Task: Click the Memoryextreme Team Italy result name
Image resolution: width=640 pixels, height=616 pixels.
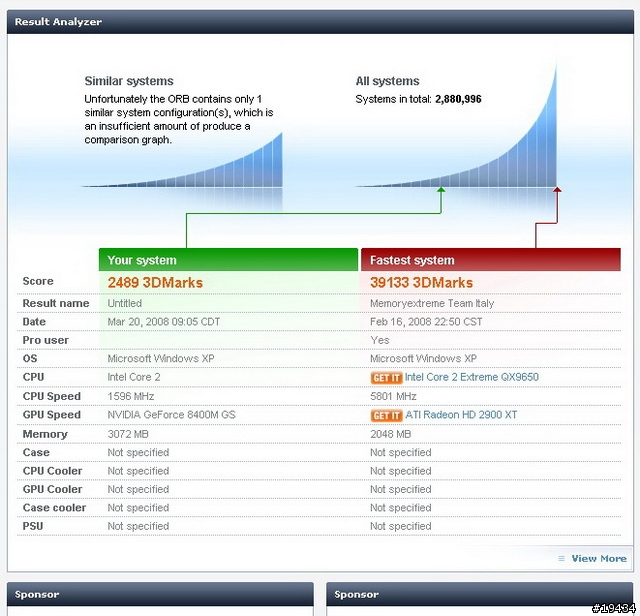Action: click(432, 303)
